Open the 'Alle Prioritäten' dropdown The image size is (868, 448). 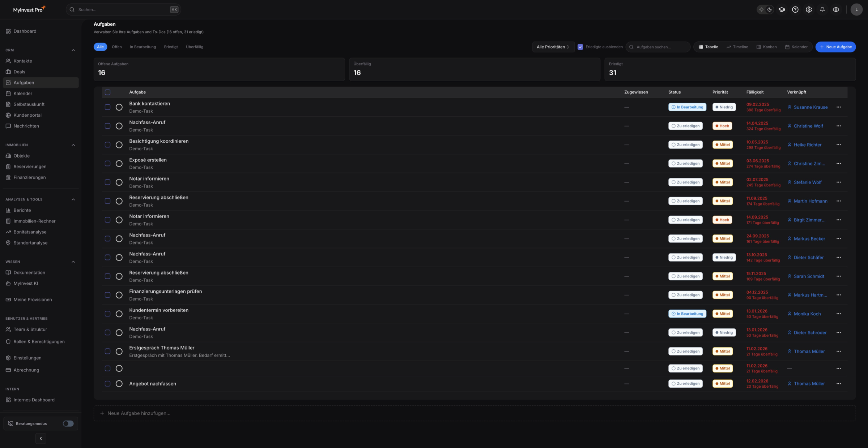pos(553,47)
